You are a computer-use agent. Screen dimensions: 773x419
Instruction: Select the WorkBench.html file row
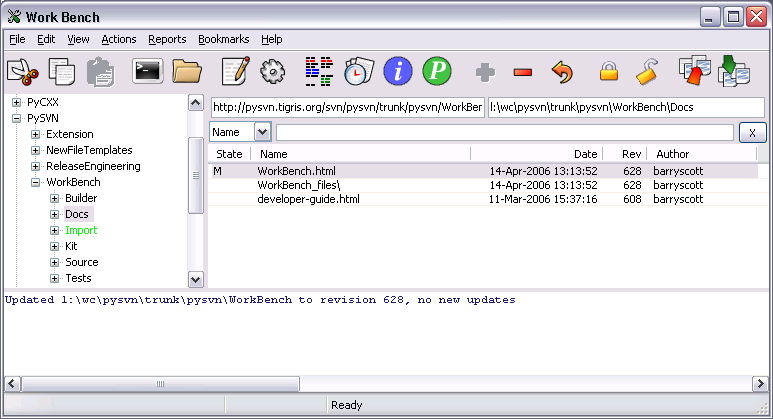(483, 171)
